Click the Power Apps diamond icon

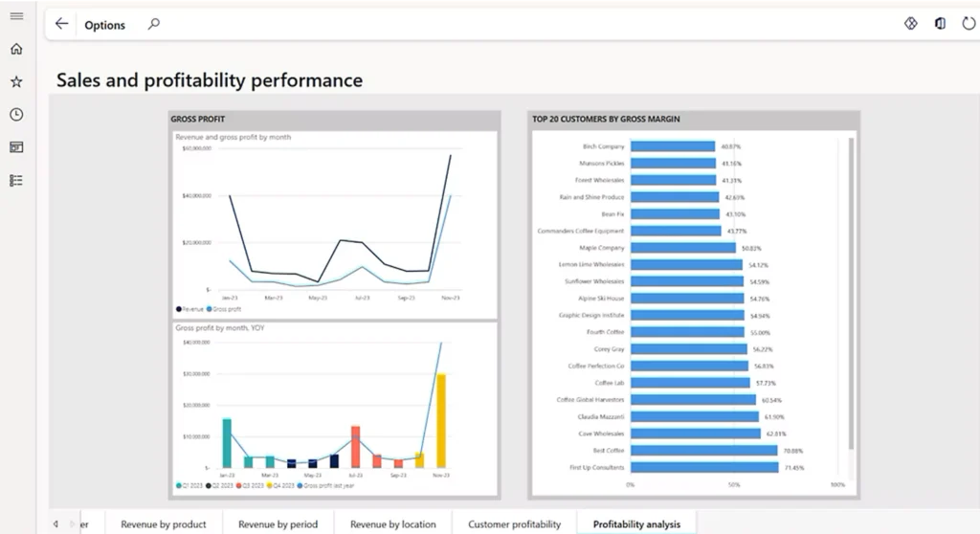[x=910, y=24]
